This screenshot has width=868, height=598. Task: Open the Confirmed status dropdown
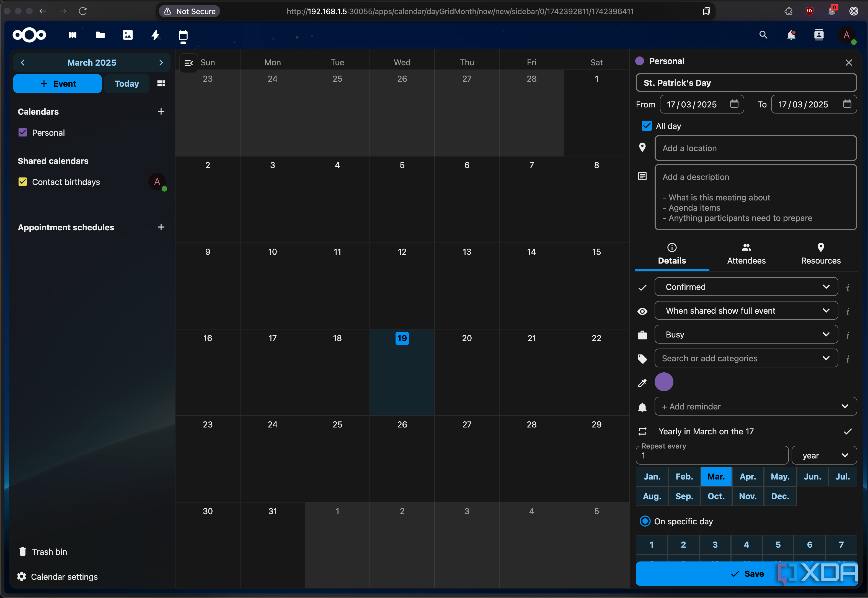coord(746,287)
